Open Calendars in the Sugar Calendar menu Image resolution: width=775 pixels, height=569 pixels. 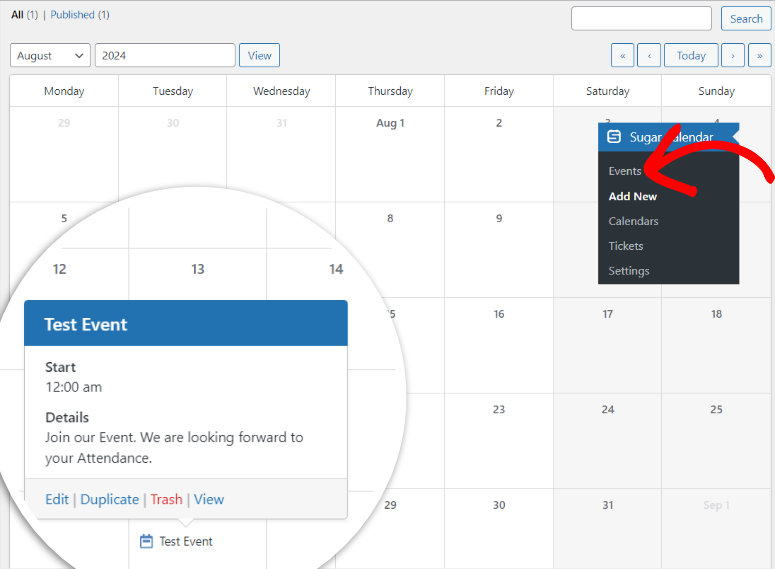(x=633, y=221)
